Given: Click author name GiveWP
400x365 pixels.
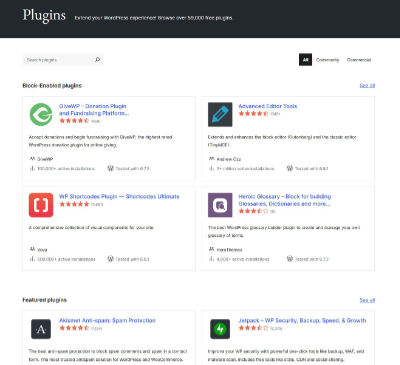Looking at the screenshot, I should [45, 159].
